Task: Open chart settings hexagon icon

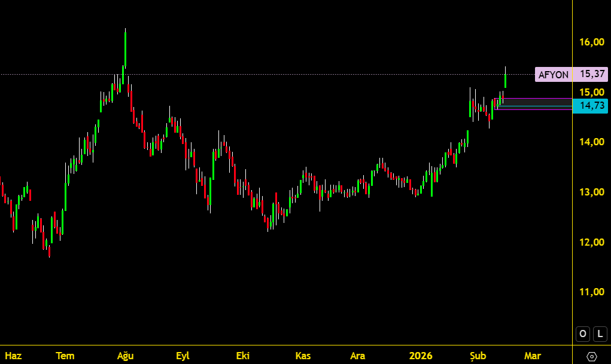Action: pos(591,356)
